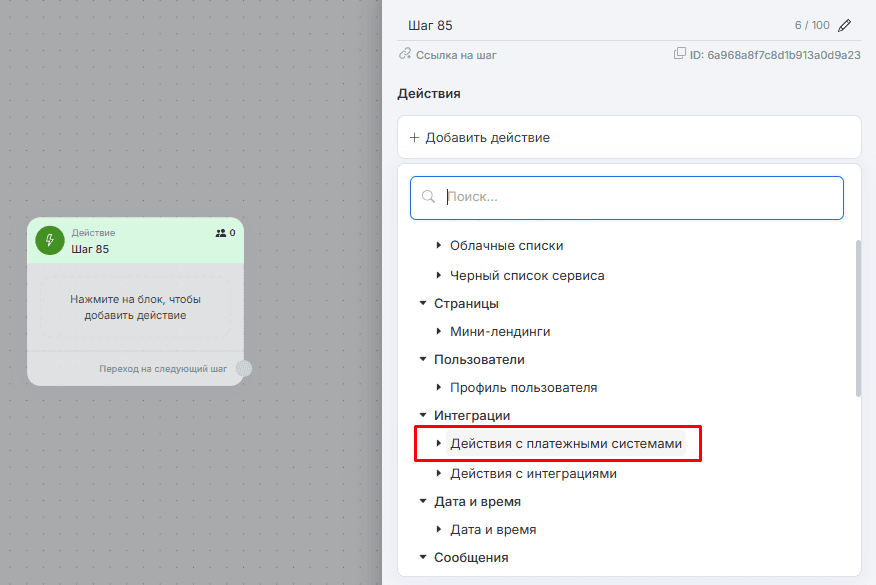This screenshot has width=876, height=585.
Task: Click Переход на следующий шаг label
Action: pyautogui.click(x=163, y=369)
